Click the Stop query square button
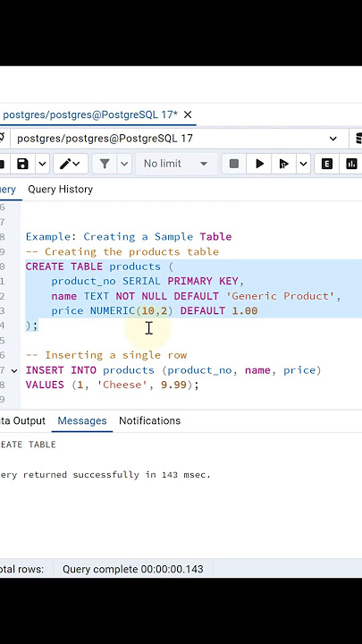The height and width of the screenshot is (644, 362). point(234,164)
